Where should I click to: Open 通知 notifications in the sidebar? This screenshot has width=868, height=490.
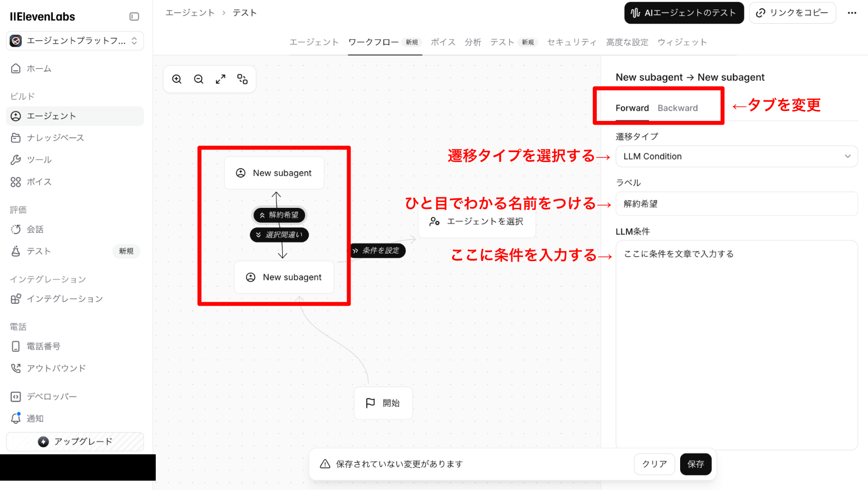coord(35,418)
